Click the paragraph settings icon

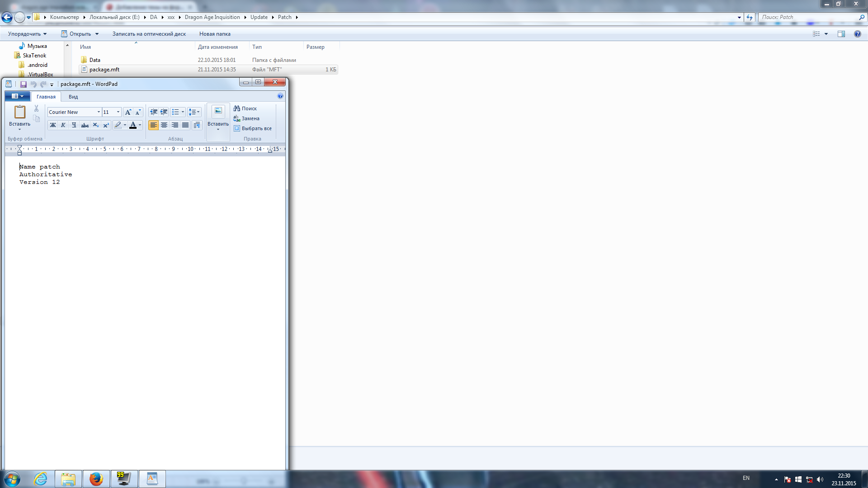197,125
